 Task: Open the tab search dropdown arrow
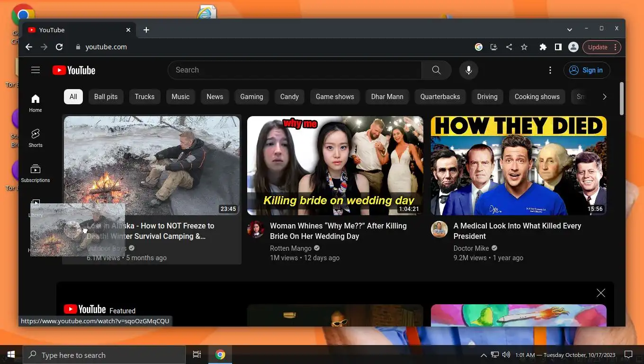click(570, 29)
